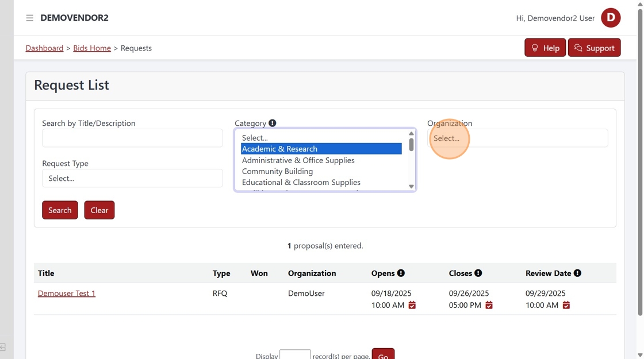Click the Hi, Demovendor2 User greeting
Viewport: 644px width, 359px height.
[555, 18]
